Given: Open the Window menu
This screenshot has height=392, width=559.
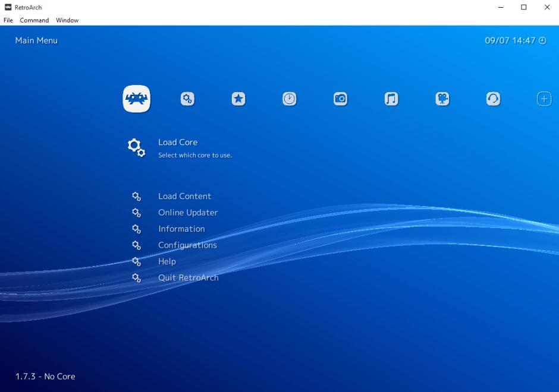Looking at the screenshot, I should [67, 20].
